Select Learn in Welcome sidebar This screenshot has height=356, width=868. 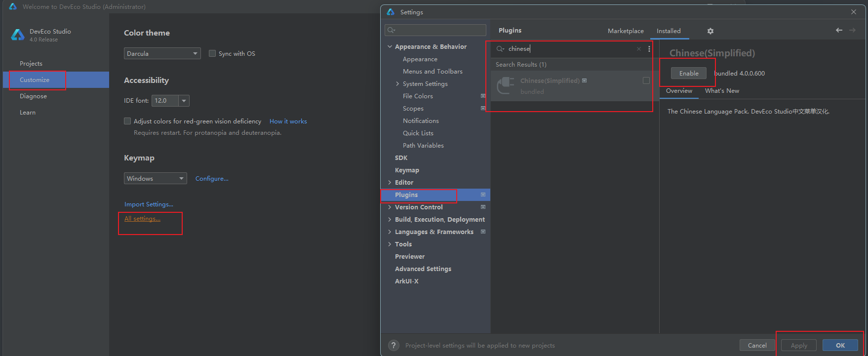tap(28, 113)
